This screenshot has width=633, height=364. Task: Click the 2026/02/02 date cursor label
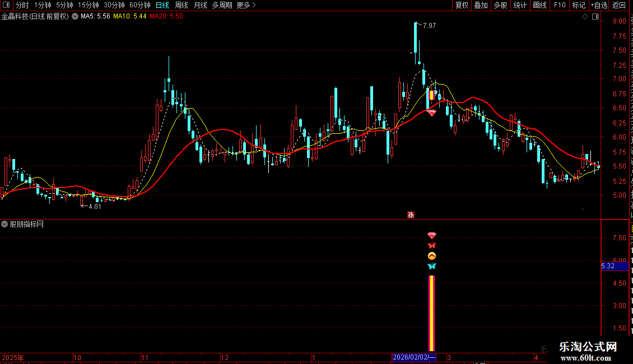[414, 357]
